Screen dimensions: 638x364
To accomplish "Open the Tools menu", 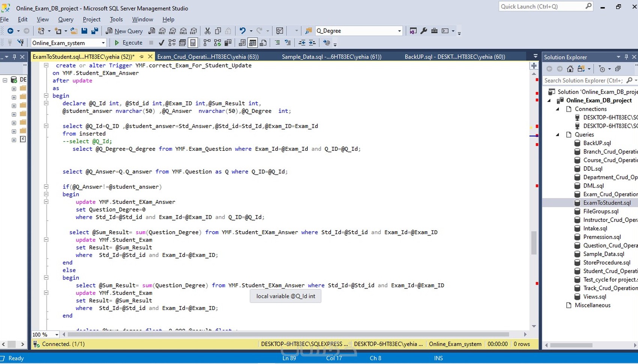I will pos(116,20).
